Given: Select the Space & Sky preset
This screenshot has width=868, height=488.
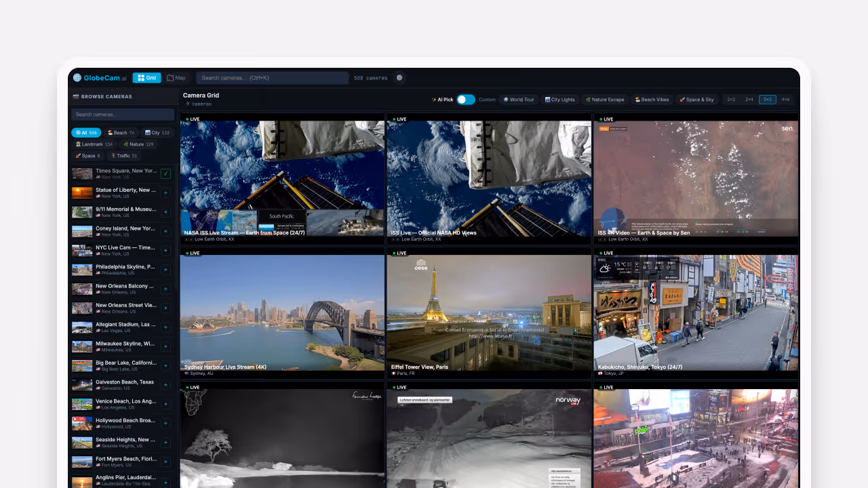Looking at the screenshot, I should [697, 99].
